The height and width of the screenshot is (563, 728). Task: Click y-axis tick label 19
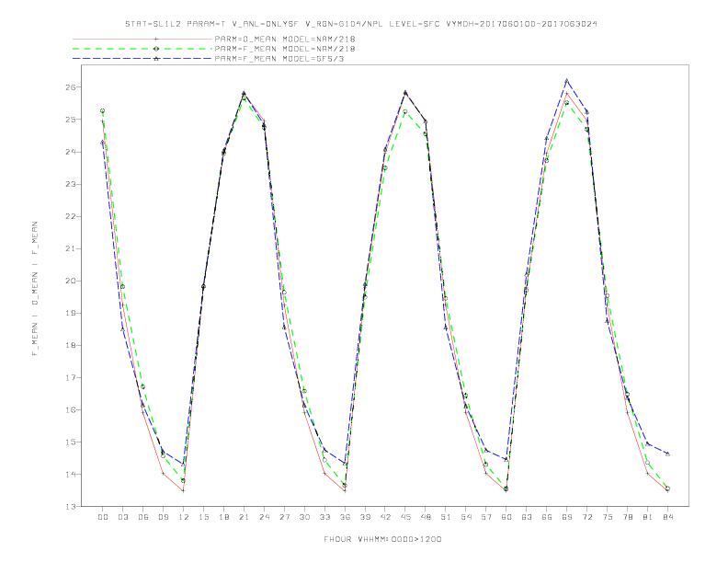71,313
